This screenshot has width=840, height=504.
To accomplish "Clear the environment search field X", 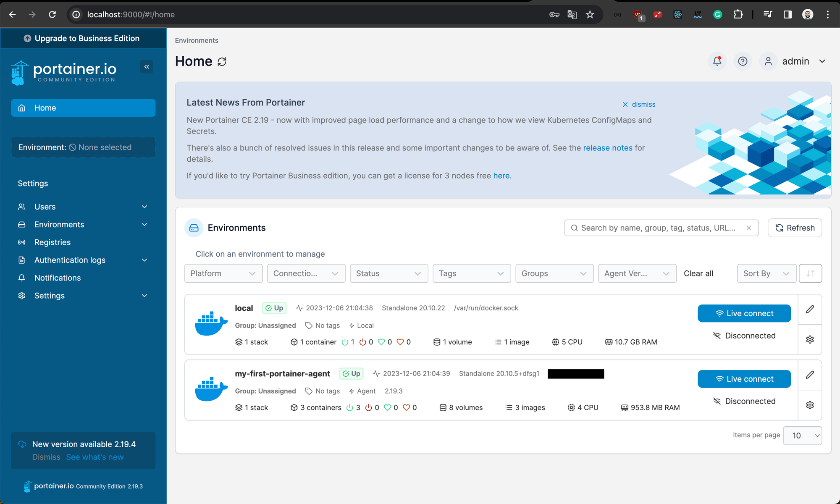I will 749,228.
